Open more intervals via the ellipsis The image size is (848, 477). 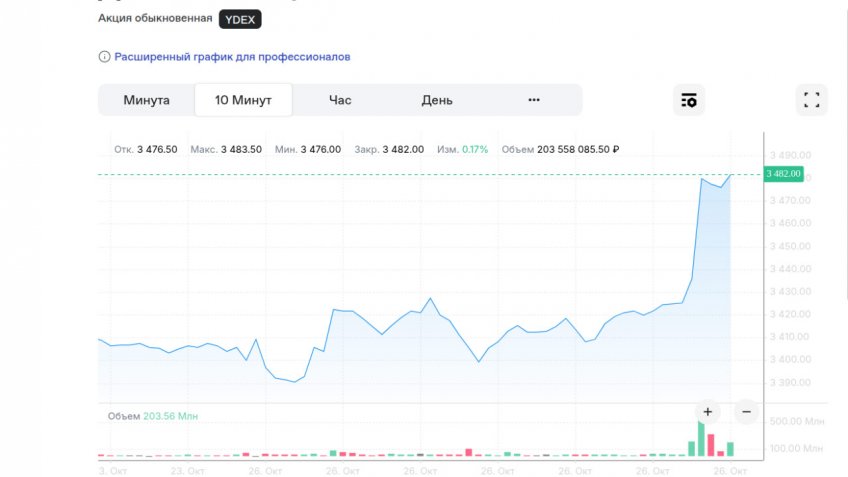(534, 100)
